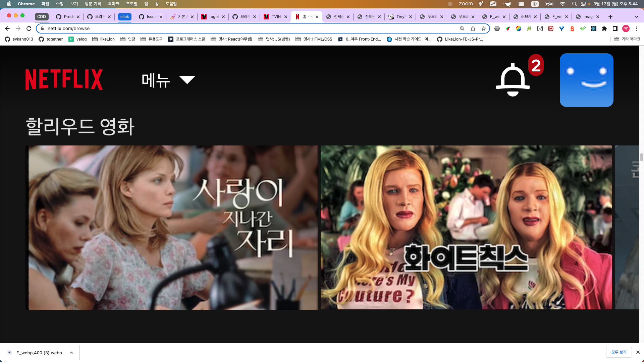Open the 멋사: React(야무쌤) bookmarks folder
Image resolution: width=644 pixels, height=362 pixels.
tap(231, 39)
